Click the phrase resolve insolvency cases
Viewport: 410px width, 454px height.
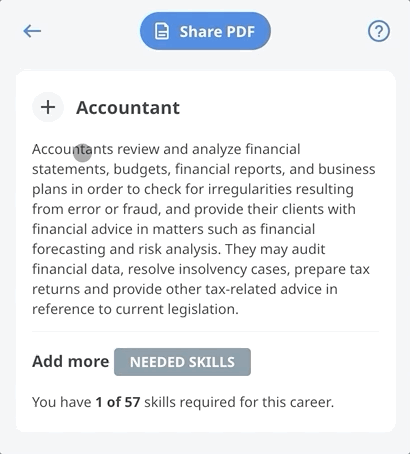(x=209, y=269)
